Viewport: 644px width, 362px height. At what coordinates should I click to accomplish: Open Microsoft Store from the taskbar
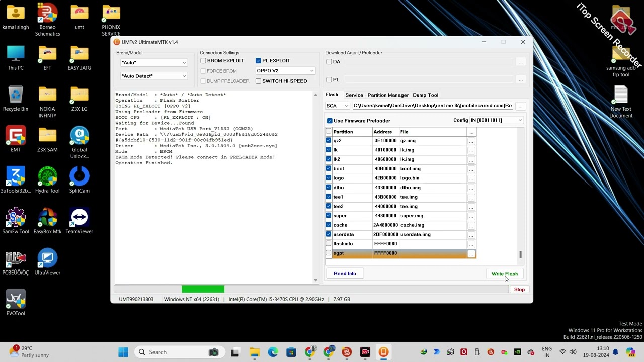point(291,352)
